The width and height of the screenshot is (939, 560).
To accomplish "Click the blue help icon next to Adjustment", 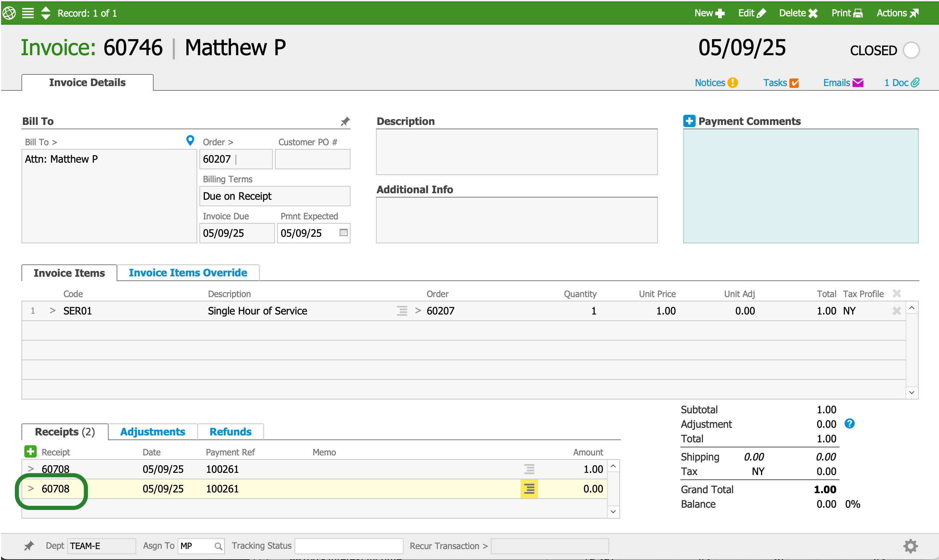I will 849,424.
